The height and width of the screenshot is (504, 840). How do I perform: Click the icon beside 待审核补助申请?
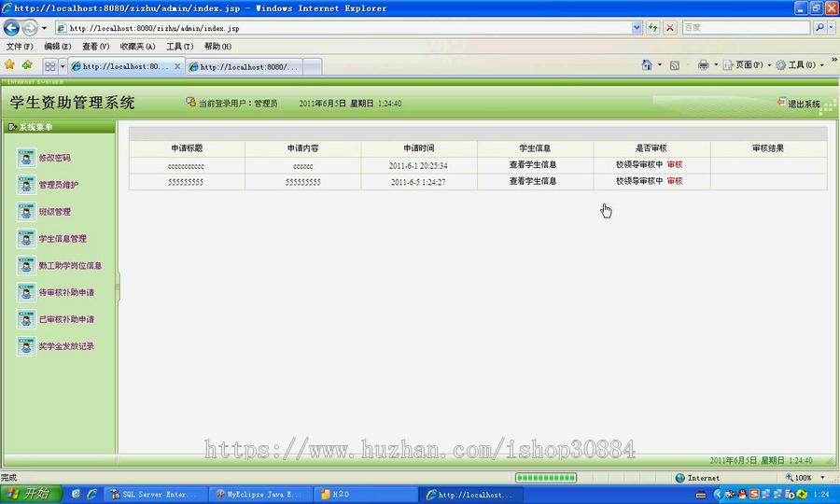coord(26,292)
